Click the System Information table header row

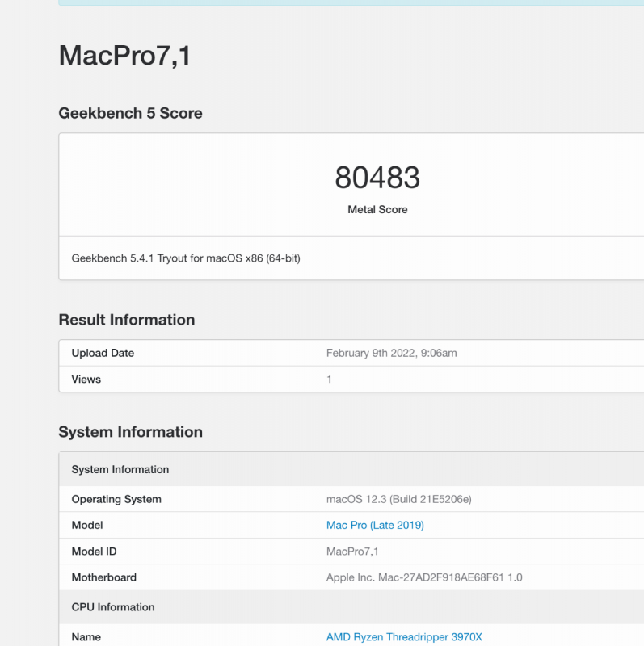351,469
